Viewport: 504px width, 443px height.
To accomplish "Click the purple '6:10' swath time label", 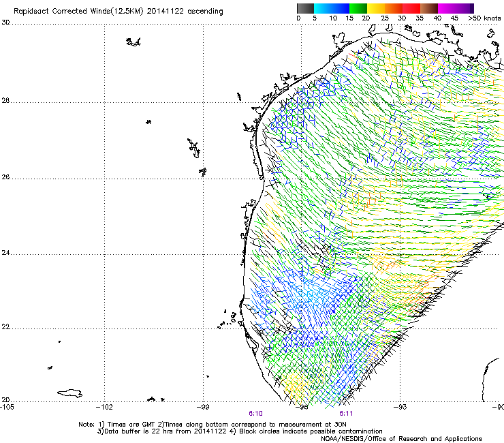I will pos(255,414).
